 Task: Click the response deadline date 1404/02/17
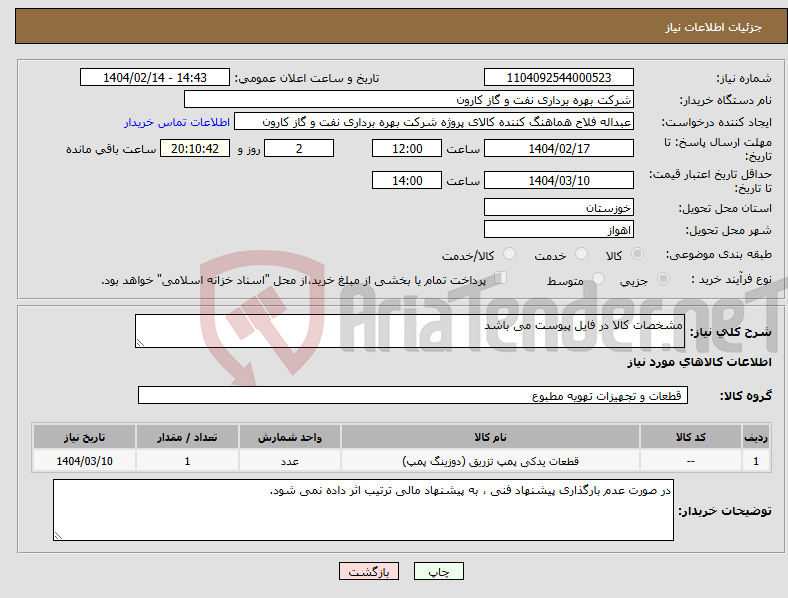pos(558,148)
